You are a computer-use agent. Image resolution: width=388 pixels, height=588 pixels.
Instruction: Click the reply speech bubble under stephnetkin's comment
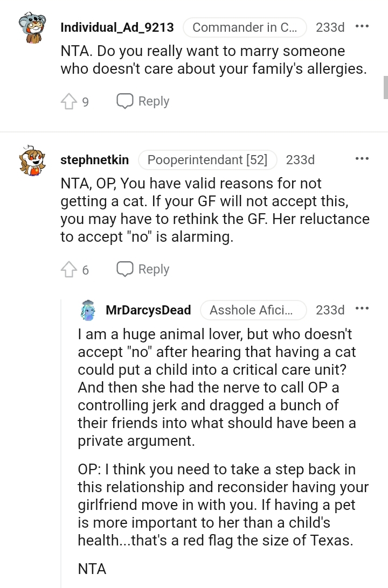point(125,269)
